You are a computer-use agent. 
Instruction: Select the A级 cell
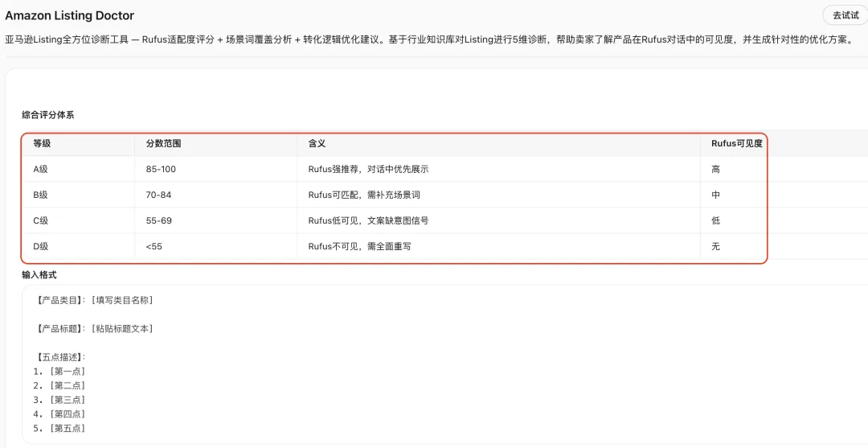[40, 169]
